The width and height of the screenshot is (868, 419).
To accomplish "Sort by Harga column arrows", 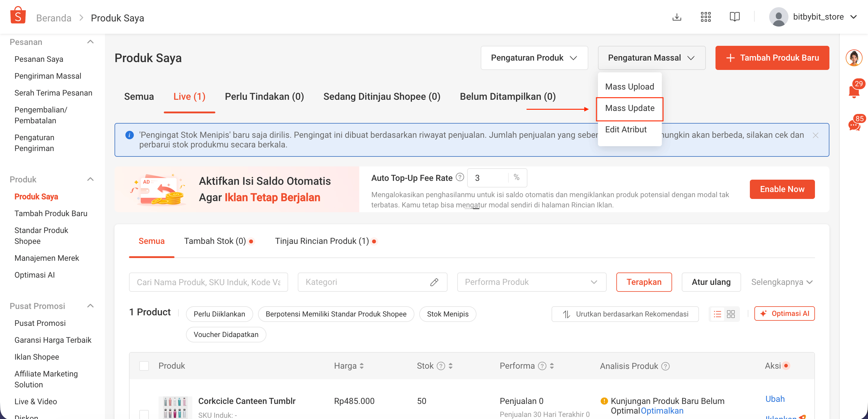I will pos(362,366).
